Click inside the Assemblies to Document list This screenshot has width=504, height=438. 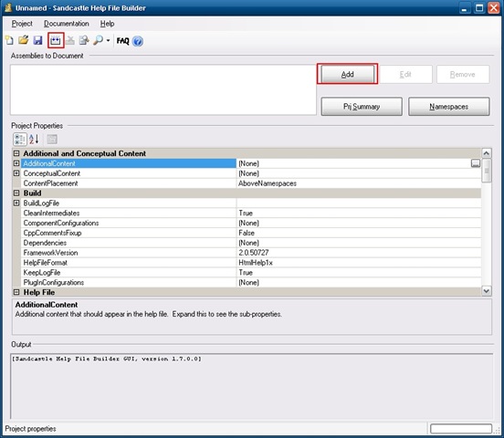pyautogui.click(x=163, y=89)
